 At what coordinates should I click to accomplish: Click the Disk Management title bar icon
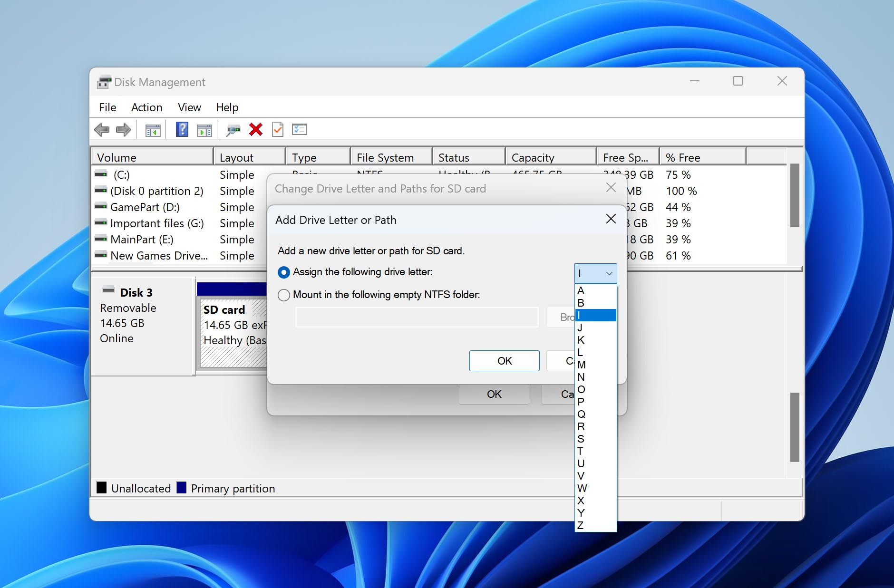(x=104, y=82)
